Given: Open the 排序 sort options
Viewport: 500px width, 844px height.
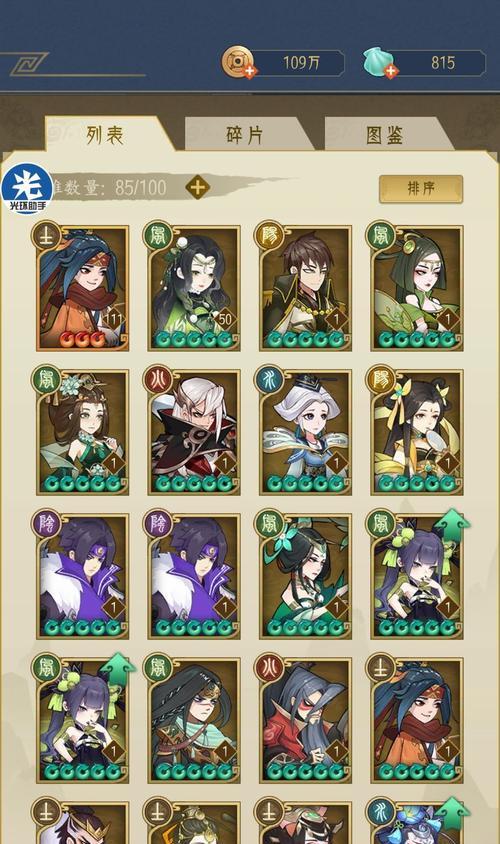Looking at the screenshot, I should pos(421,188).
